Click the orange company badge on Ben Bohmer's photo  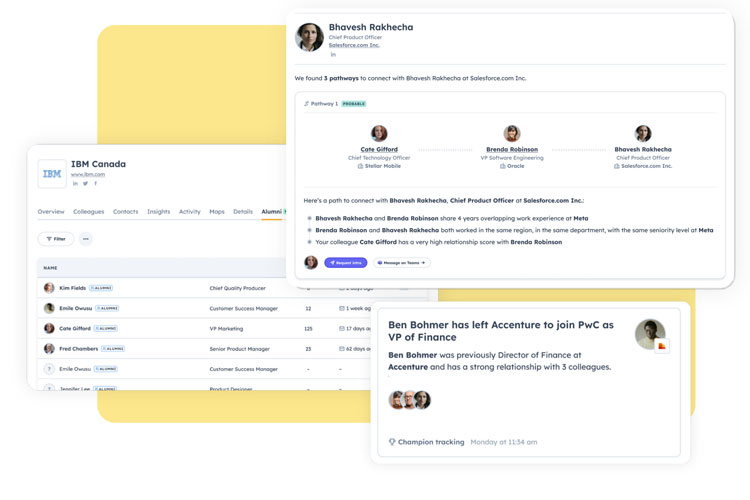click(662, 345)
